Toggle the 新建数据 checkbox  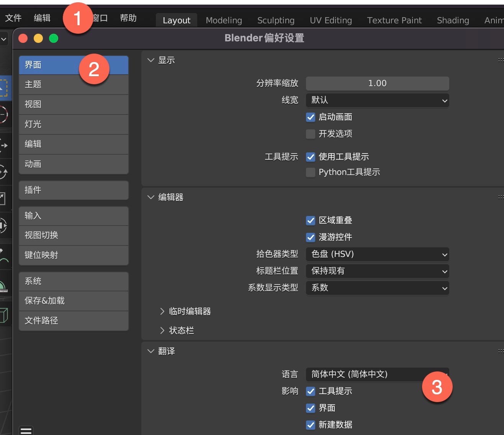[311, 425]
